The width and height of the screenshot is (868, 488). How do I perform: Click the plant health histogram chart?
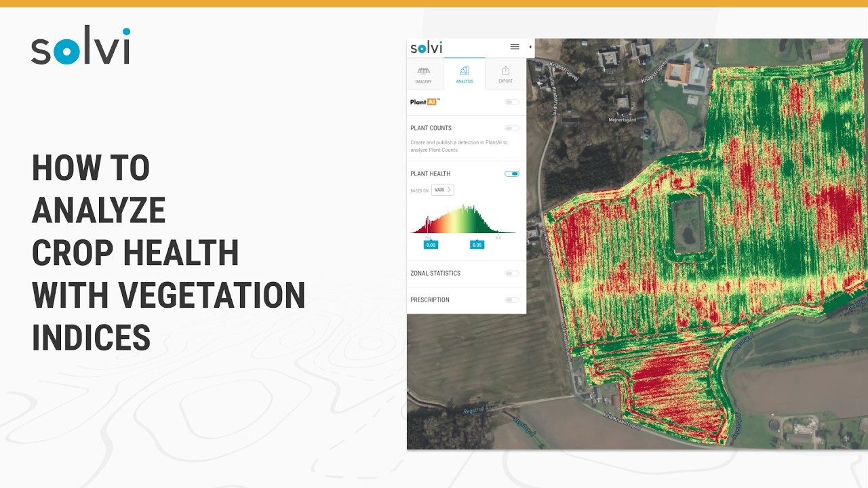(x=463, y=218)
